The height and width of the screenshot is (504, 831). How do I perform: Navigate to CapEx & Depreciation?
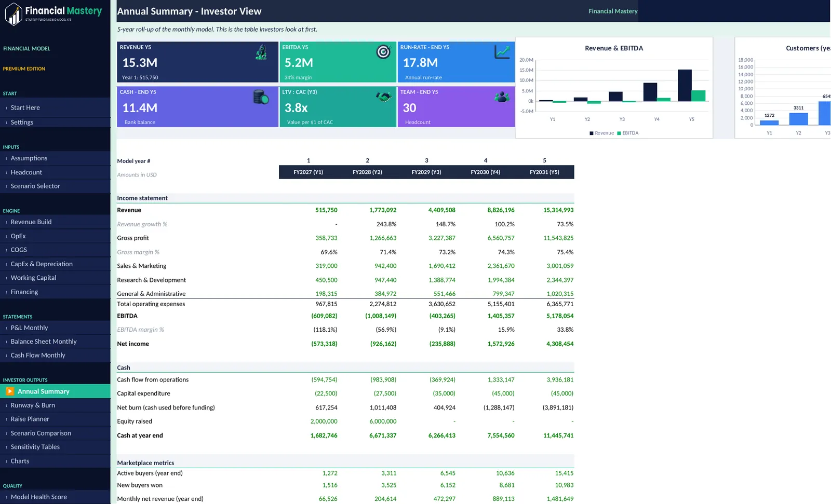point(55,264)
